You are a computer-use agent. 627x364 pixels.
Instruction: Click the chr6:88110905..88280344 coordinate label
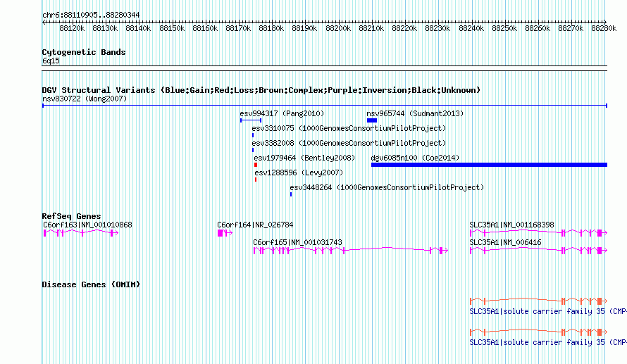point(91,15)
